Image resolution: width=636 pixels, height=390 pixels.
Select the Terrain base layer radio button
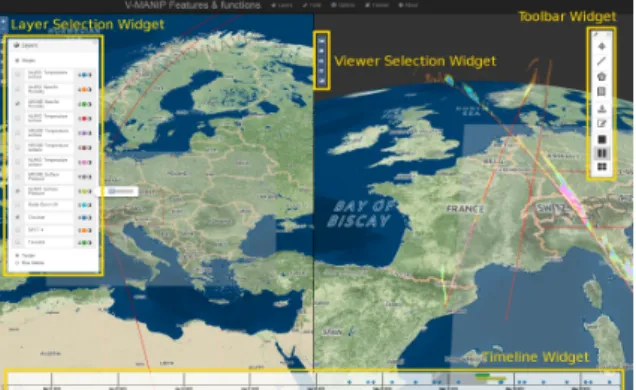(x=17, y=255)
